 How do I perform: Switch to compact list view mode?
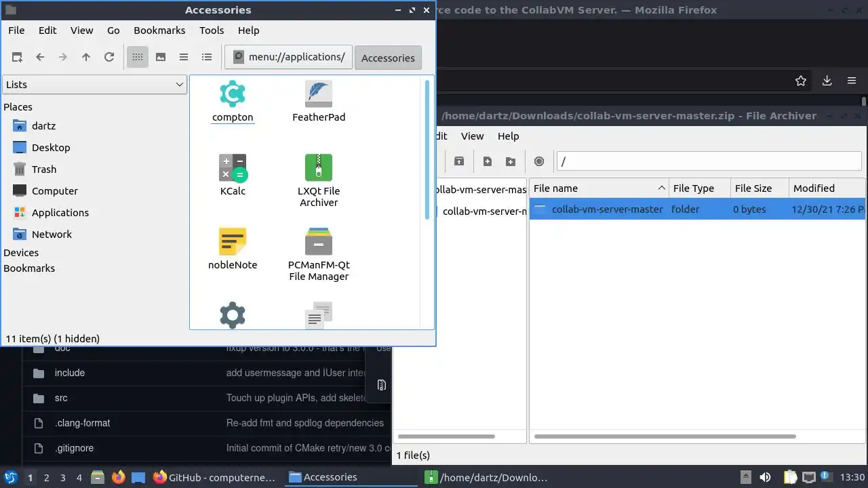[x=184, y=58]
